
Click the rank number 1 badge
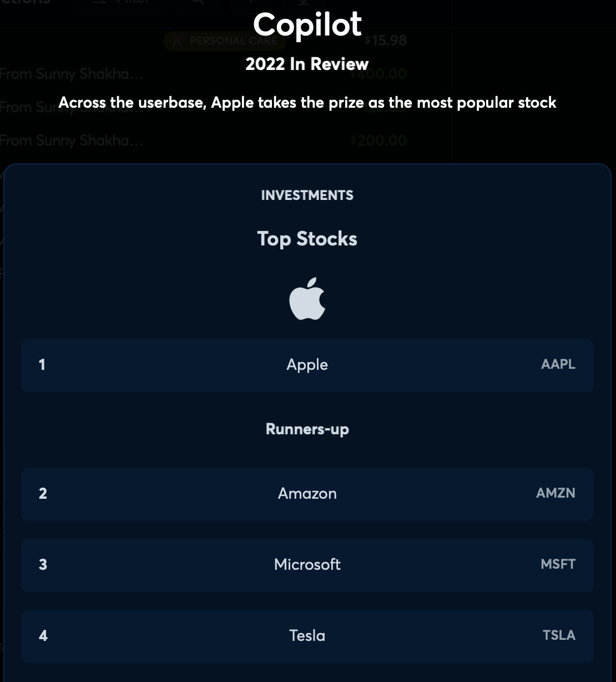click(42, 365)
